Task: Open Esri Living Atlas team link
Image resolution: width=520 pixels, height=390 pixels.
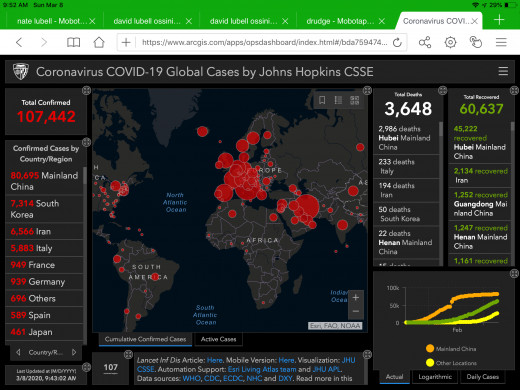Action: [x=262, y=369]
